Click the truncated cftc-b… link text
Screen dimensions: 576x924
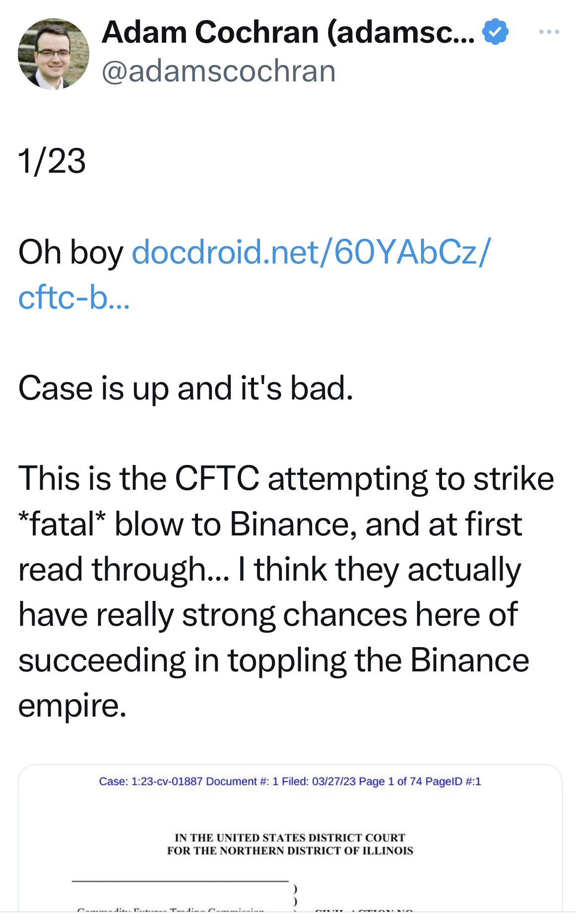[74, 298]
